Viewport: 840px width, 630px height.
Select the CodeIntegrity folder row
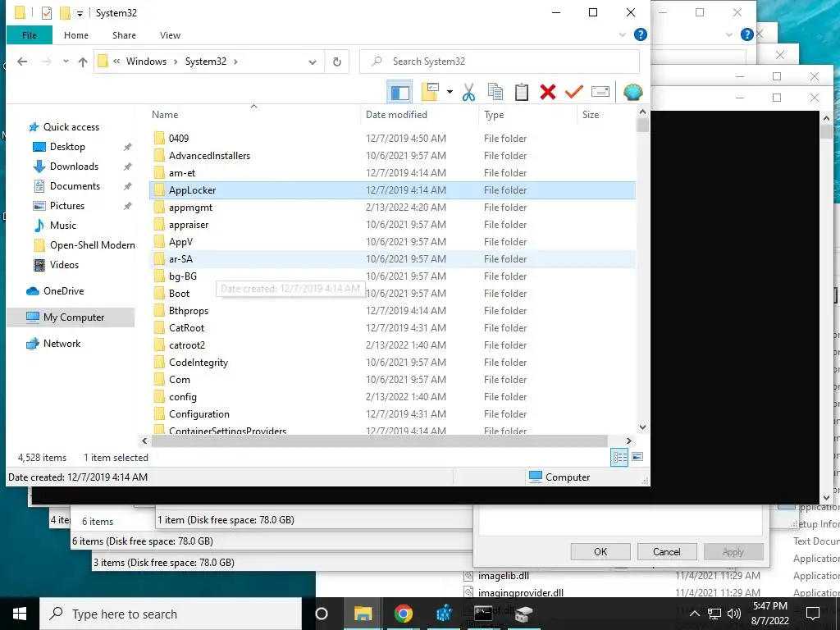[392, 363]
